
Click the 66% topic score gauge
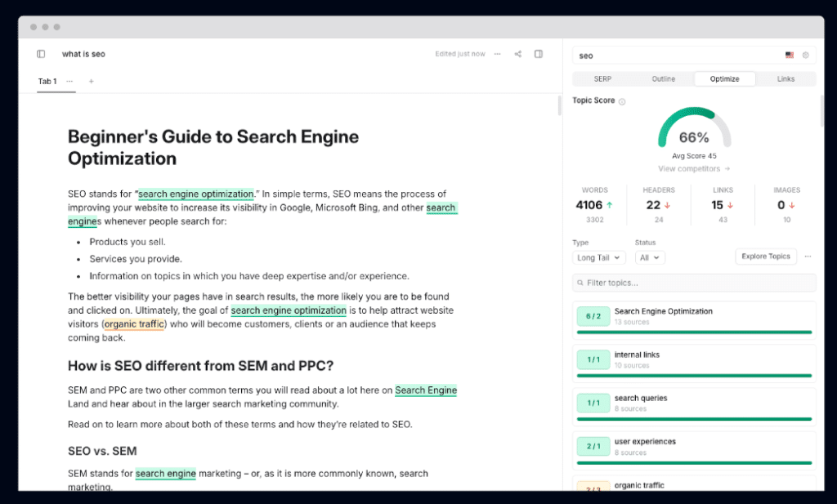694,128
